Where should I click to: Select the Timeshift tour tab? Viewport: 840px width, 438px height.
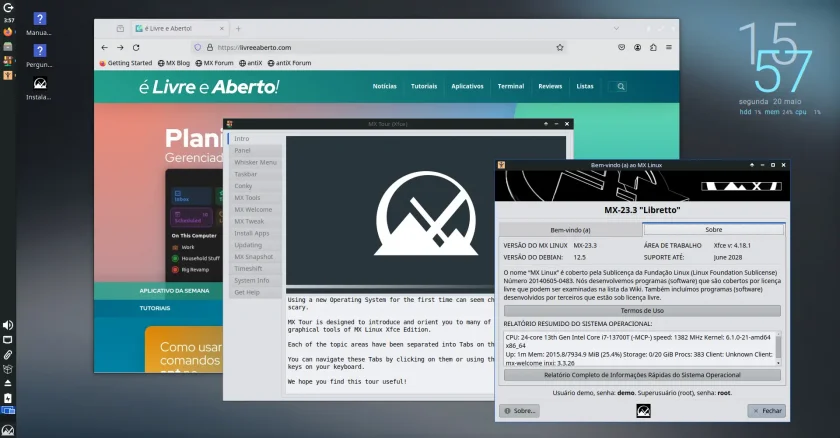(255, 269)
